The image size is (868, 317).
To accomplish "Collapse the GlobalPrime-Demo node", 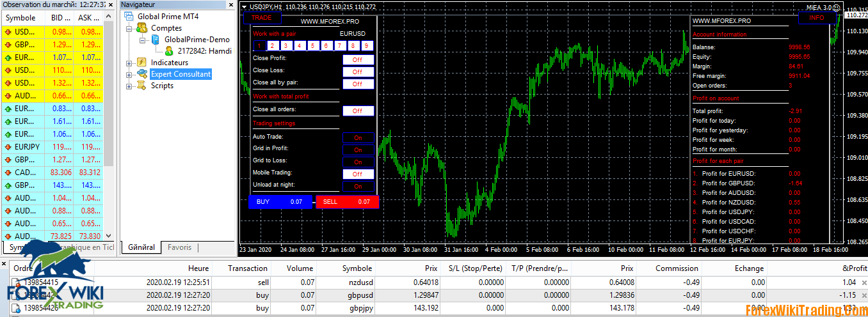I will [x=142, y=40].
